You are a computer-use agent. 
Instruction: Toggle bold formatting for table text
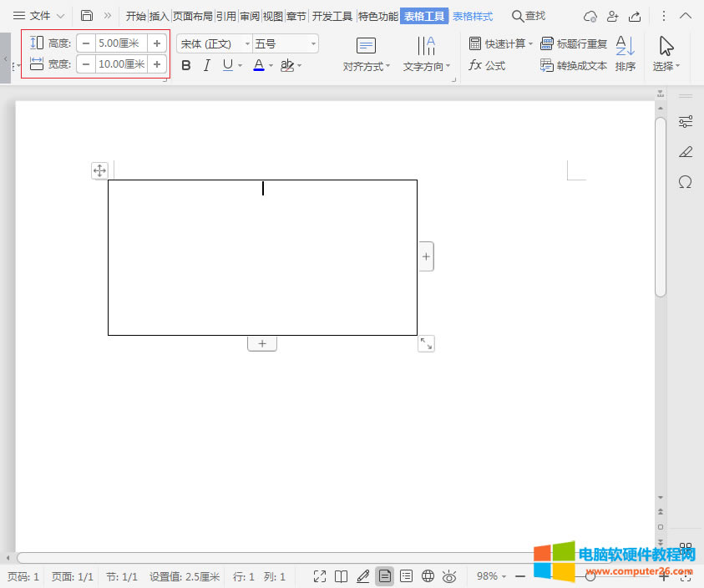click(x=185, y=64)
